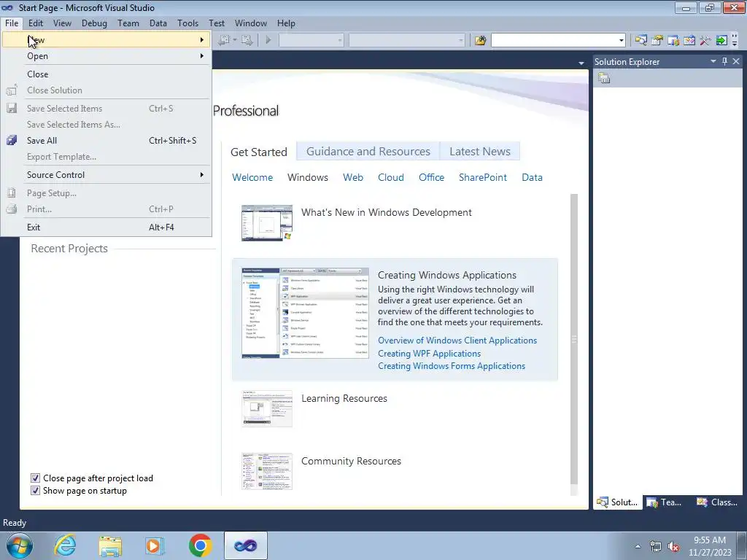
Task: Toggle Auto Hide pin on Solution Explorer
Action: coord(724,61)
